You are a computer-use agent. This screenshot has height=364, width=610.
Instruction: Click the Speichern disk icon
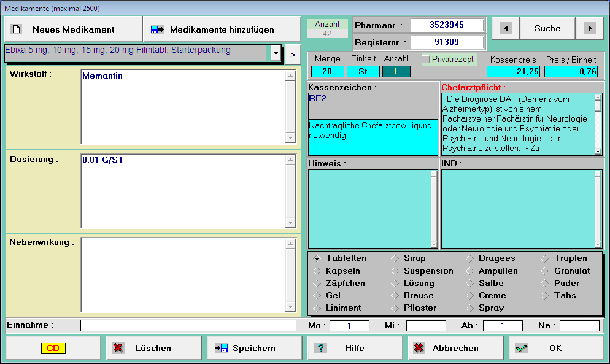coord(221,348)
